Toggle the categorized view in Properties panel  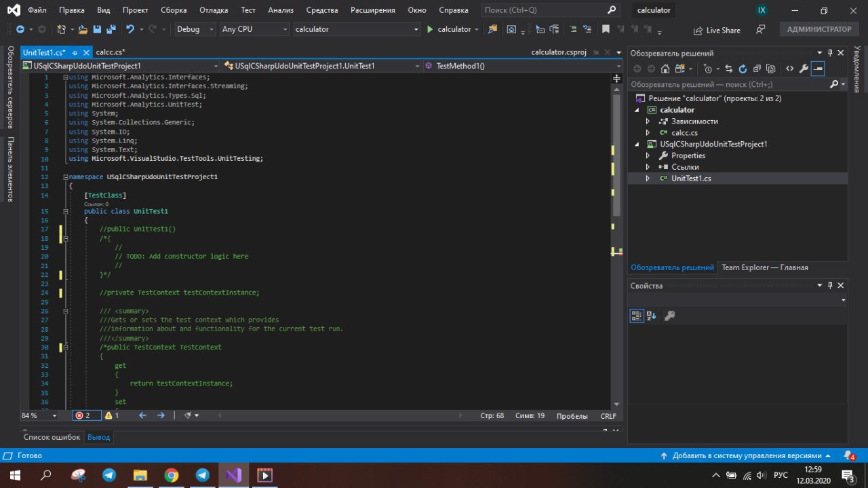636,316
